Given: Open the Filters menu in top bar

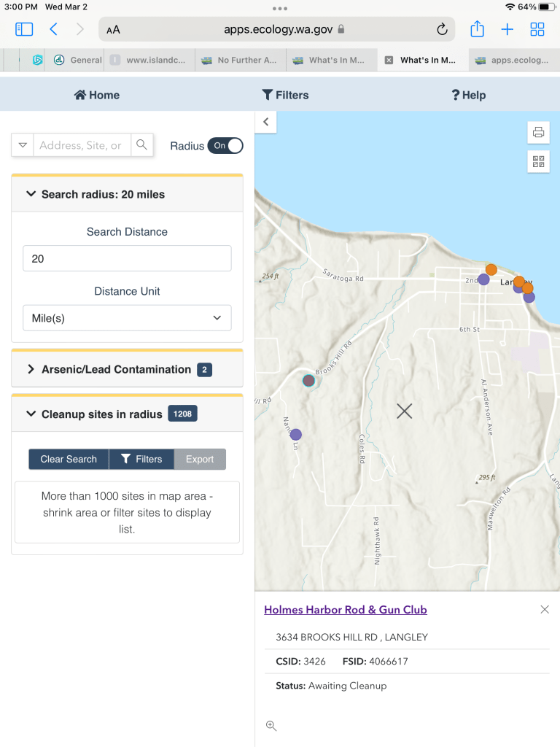Looking at the screenshot, I should pos(285,95).
